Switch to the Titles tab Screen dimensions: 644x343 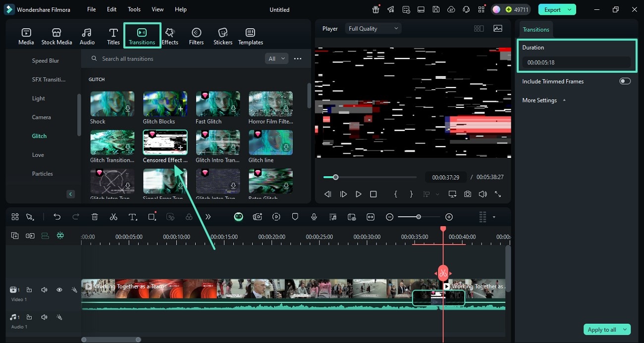[113, 37]
